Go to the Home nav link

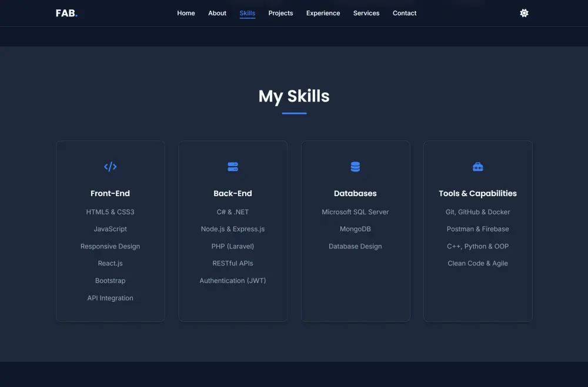coord(186,13)
